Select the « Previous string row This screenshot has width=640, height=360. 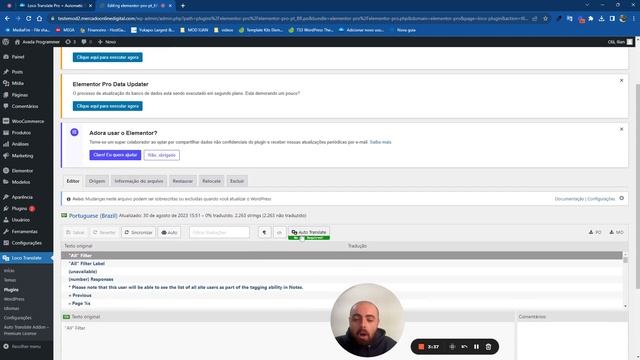[x=342, y=296]
